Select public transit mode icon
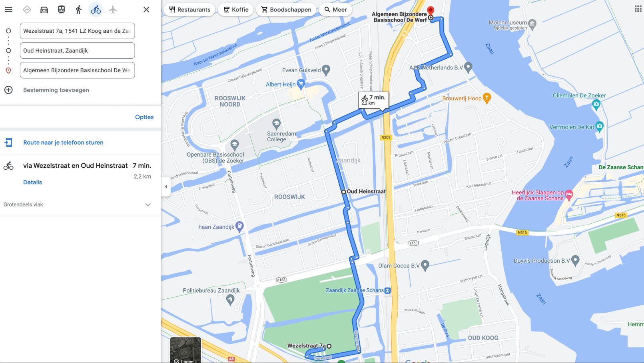 tap(61, 10)
